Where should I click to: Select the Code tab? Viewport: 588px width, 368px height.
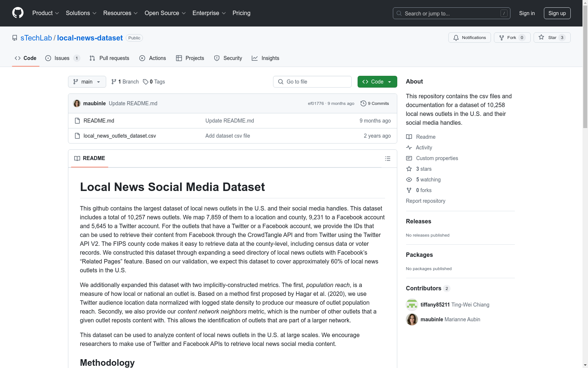tap(26, 58)
